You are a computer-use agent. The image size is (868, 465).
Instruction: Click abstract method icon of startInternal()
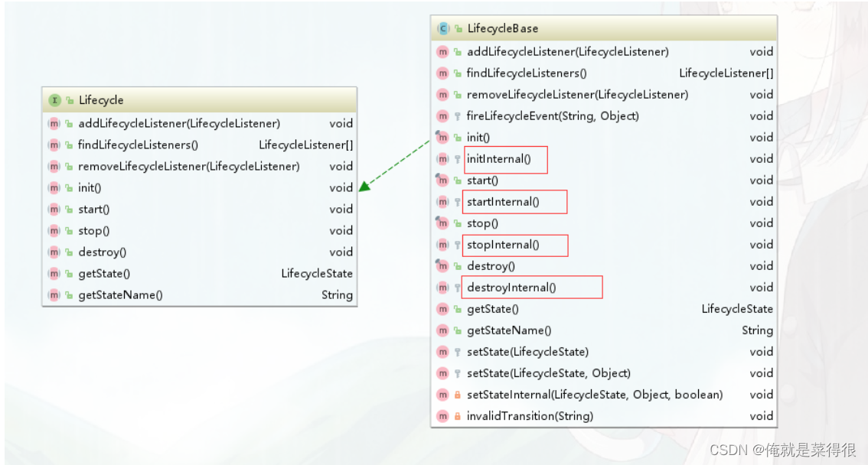pos(442,202)
